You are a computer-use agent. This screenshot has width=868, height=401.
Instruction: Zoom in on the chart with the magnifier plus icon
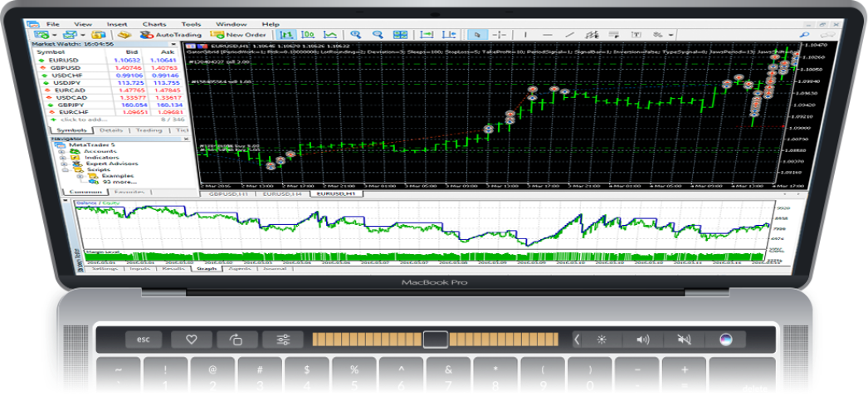pyautogui.click(x=355, y=35)
